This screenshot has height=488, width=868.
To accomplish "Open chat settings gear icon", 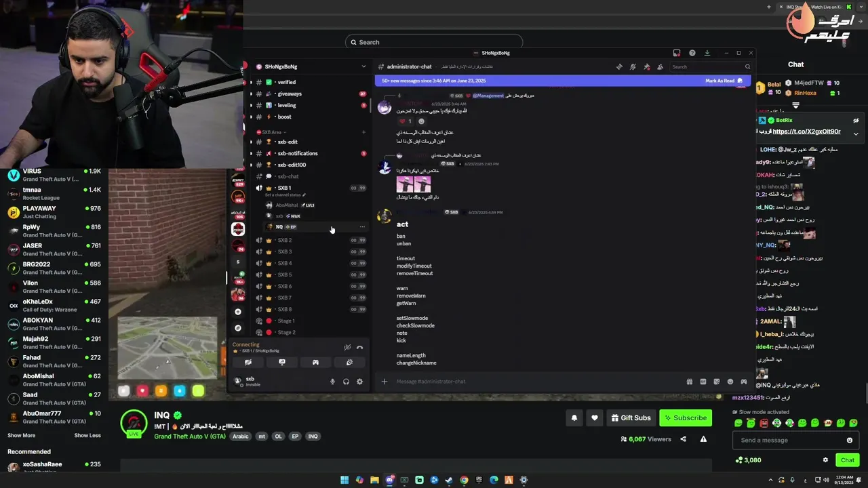I will (825, 460).
